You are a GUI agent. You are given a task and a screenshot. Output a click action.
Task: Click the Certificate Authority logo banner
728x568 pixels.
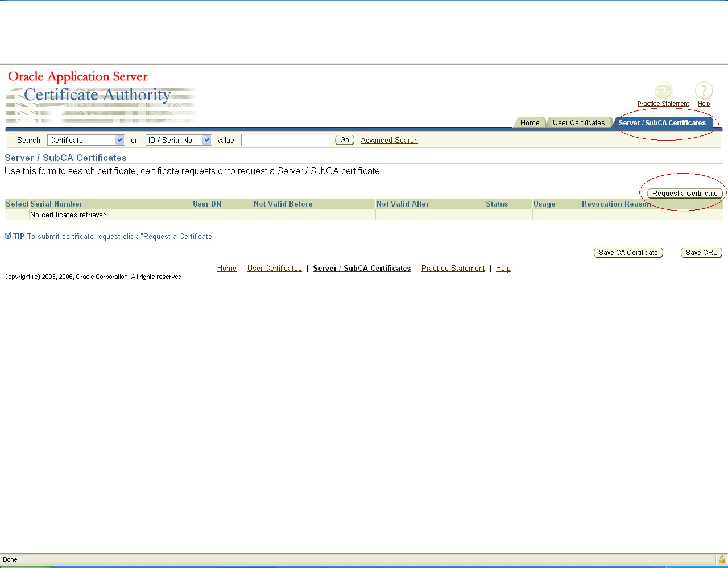pyautogui.click(x=101, y=97)
